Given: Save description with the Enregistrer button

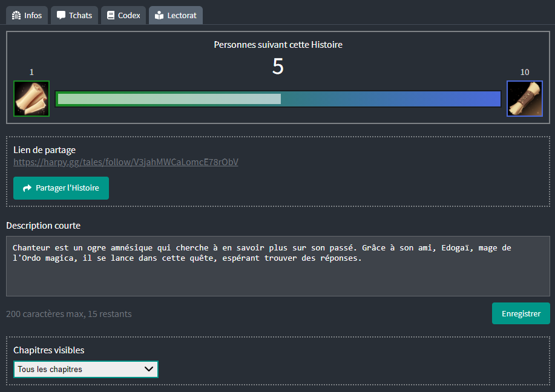Looking at the screenshot, I should tap(521, 313).
